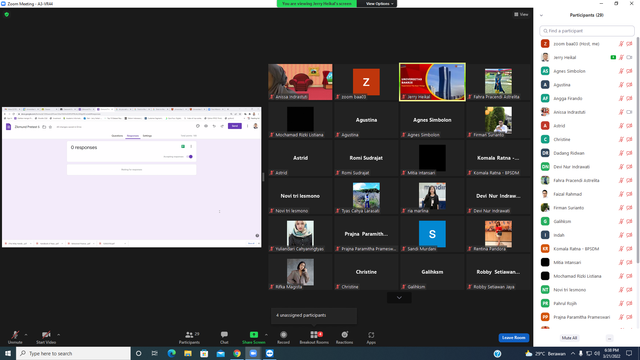Click the Zoom icon in taskbar

[253, 353]
